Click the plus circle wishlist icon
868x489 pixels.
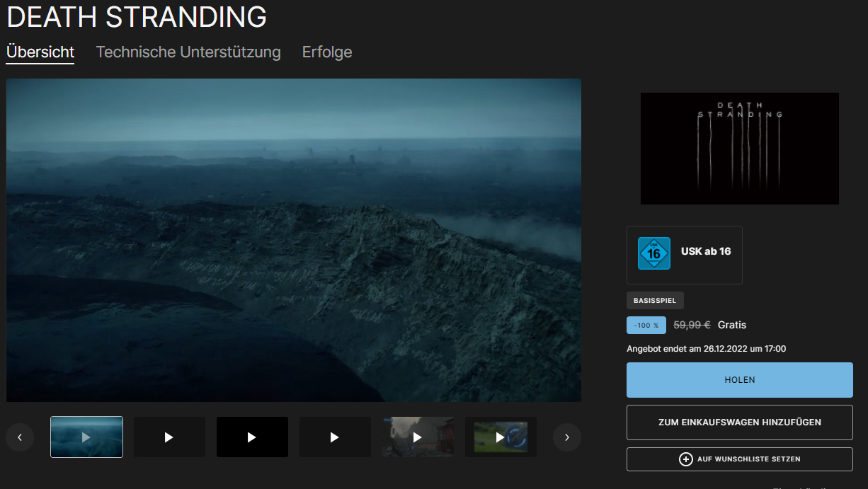coord(685,459)
